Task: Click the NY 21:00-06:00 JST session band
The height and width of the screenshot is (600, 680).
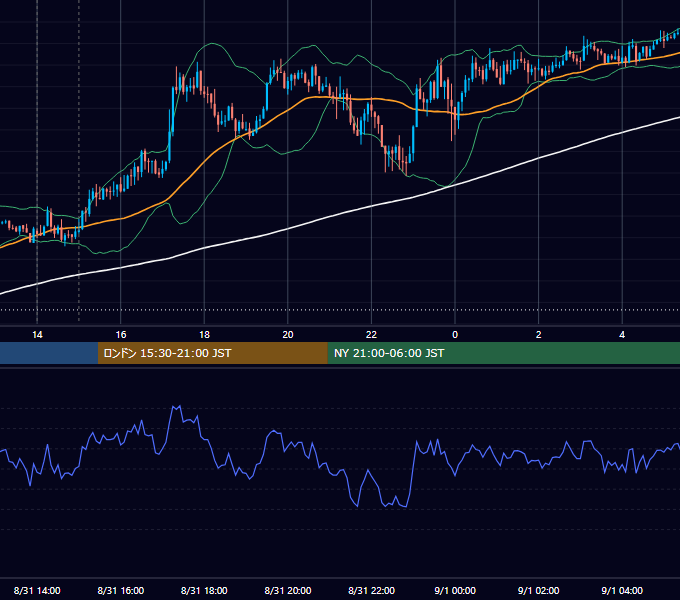Action: pyautogui.click(x=503, y=353)
